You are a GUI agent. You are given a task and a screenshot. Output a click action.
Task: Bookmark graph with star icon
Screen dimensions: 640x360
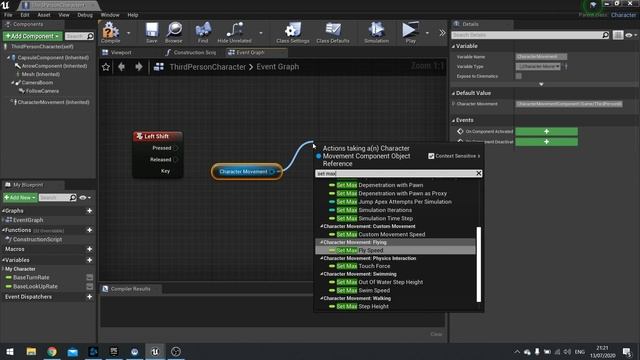click(106, 67)
